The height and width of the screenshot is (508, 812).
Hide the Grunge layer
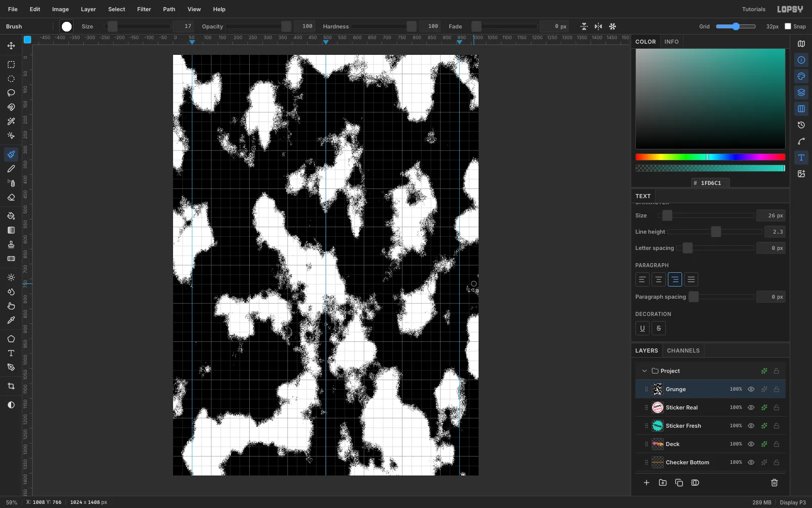[x=751, y=389]
